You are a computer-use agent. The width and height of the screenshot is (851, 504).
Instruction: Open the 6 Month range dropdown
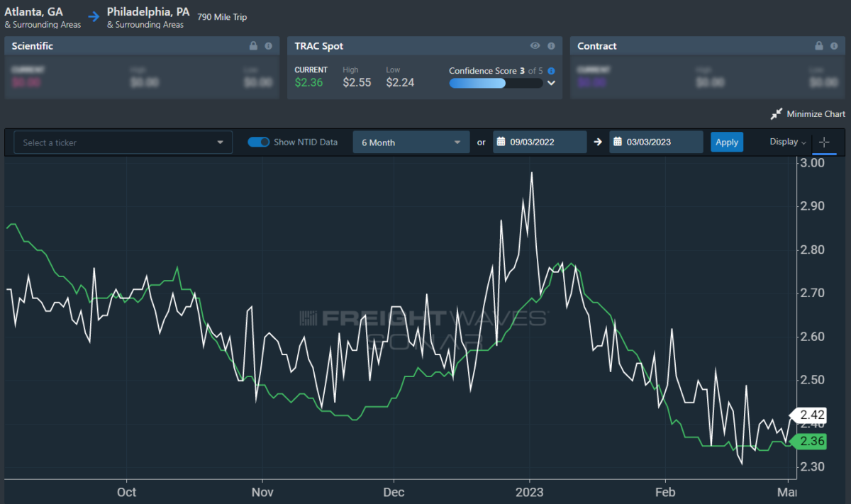coord(411,142)
